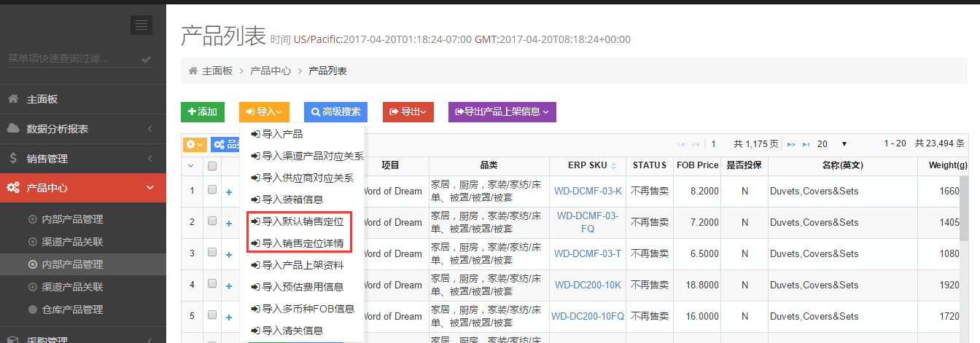980x343 pixels.
Task: Click the cloud icon for 数据分析报表
Action: [x=13, y=128]
